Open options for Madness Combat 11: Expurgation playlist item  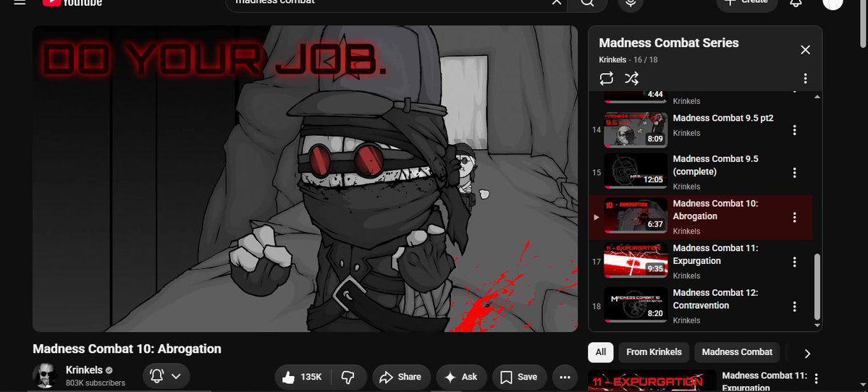coord(794,262)
